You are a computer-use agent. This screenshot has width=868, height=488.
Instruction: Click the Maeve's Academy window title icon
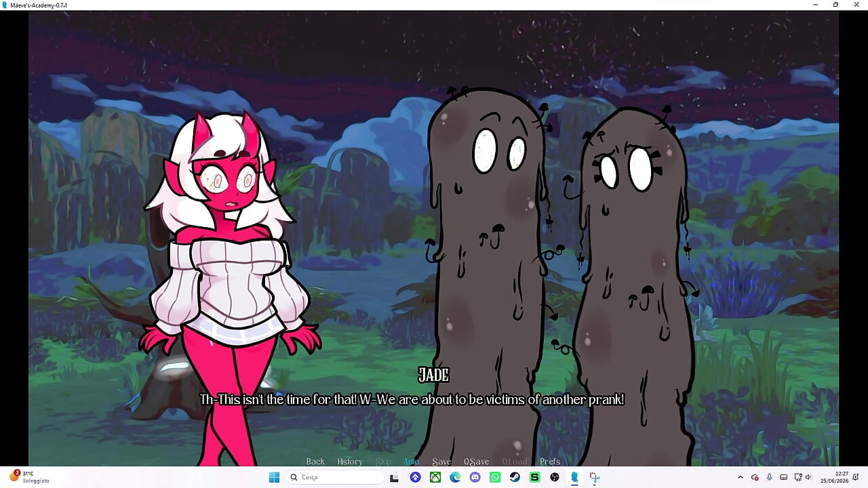point(5,5)
